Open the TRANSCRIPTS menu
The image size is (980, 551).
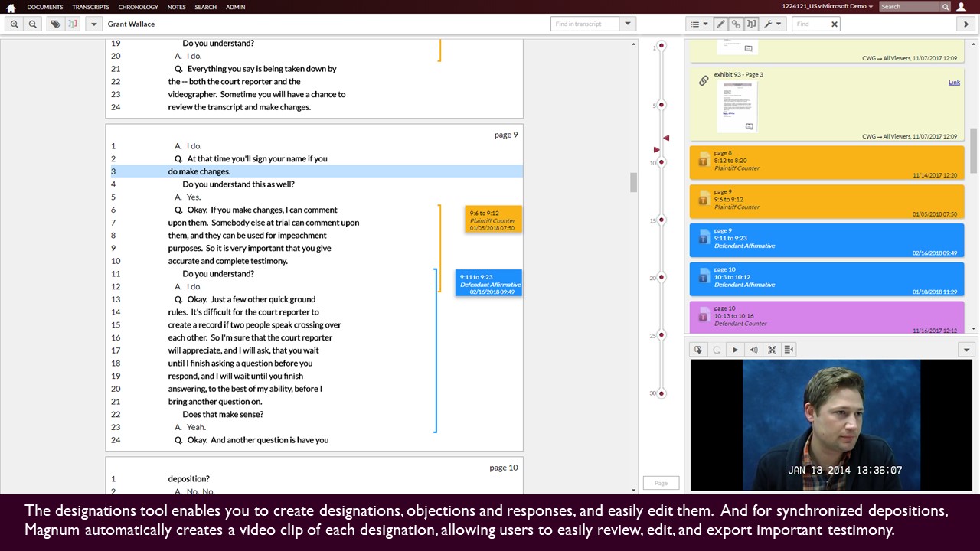(x=90, y=7)
